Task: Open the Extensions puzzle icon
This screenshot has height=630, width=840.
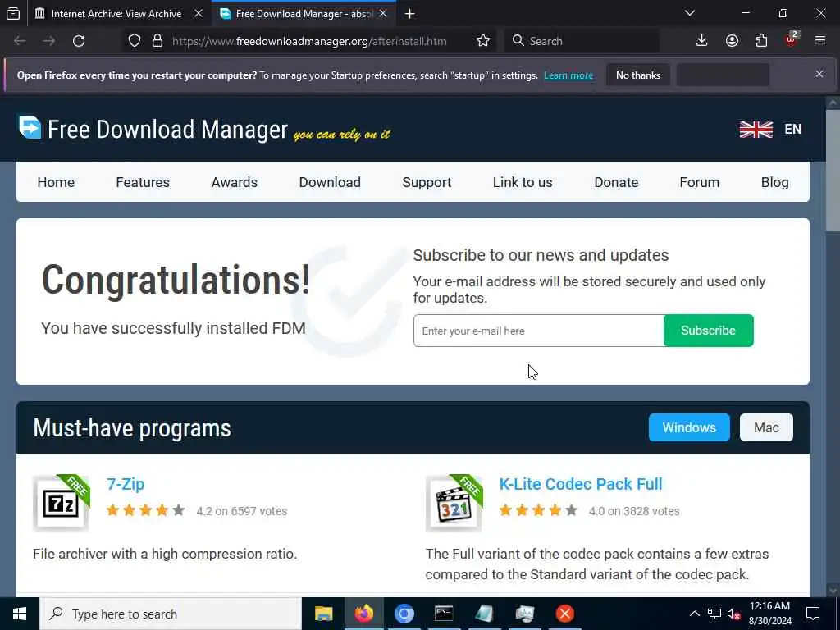Action: pyautogui.click(x=761, y=41)
